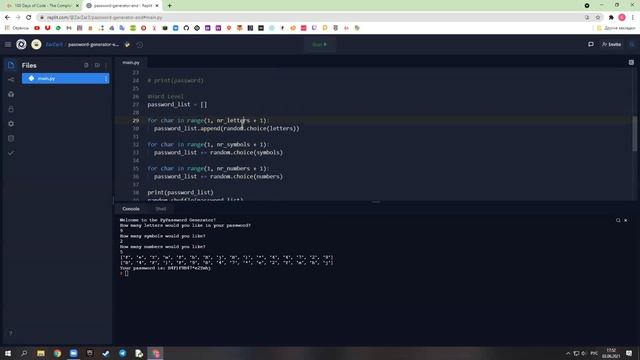Viewport: 640px width, 360px height.
Task: Reload the page with the browser refresh button
Action: pos(29,18)
